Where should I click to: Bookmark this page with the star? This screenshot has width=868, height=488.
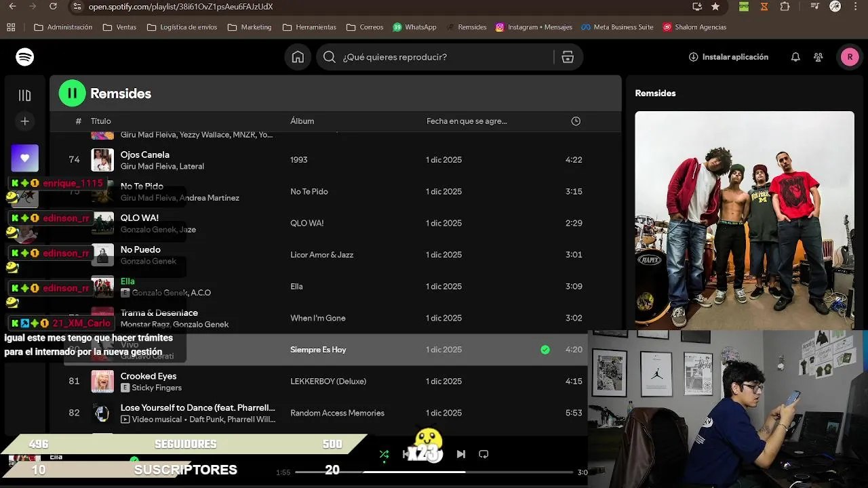click(715, 7)
